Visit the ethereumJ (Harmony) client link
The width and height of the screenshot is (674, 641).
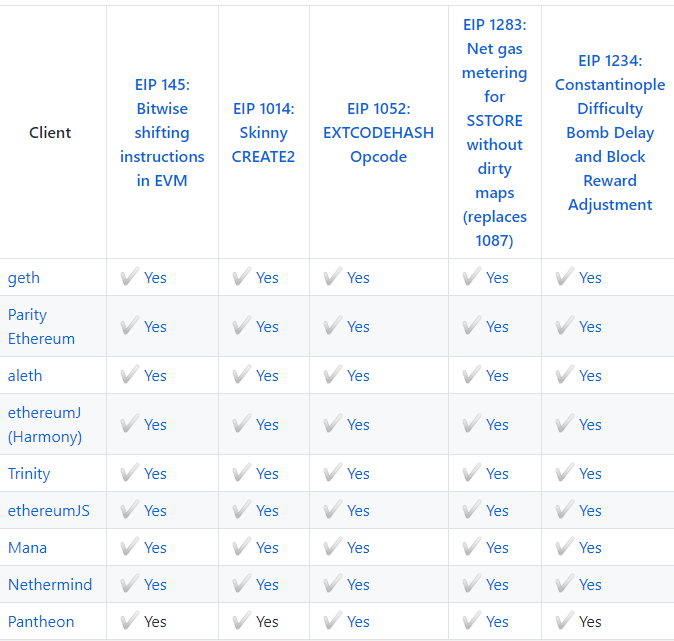point(45,424)
